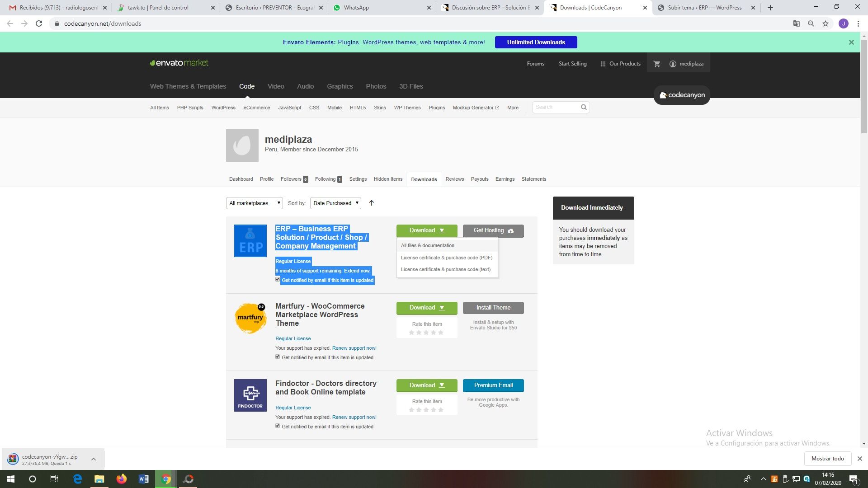The height and width of the screenshot is (488, 868).
Task: Close the downloads bar
Action: coord(860,459)
